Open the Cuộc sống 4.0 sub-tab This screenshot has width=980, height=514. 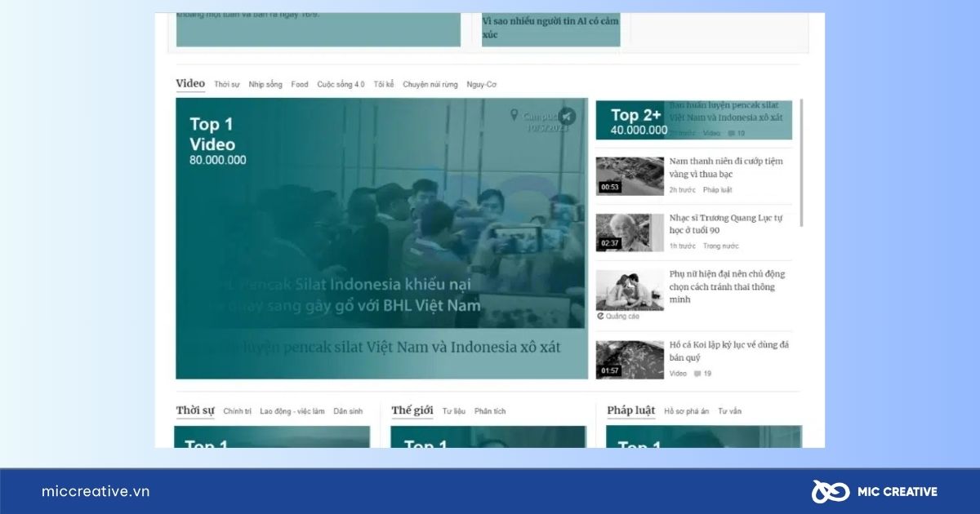[x=341, y=84]
